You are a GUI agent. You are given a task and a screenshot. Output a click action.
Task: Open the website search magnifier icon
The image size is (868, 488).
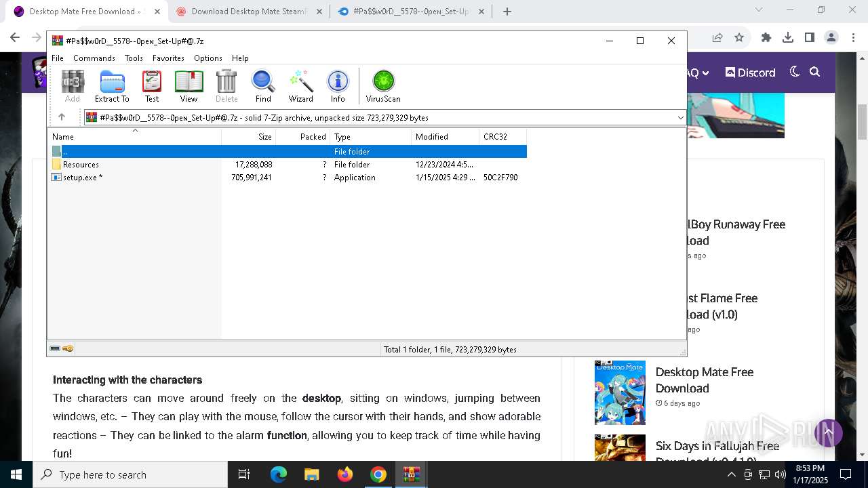(x=815, y=72)
